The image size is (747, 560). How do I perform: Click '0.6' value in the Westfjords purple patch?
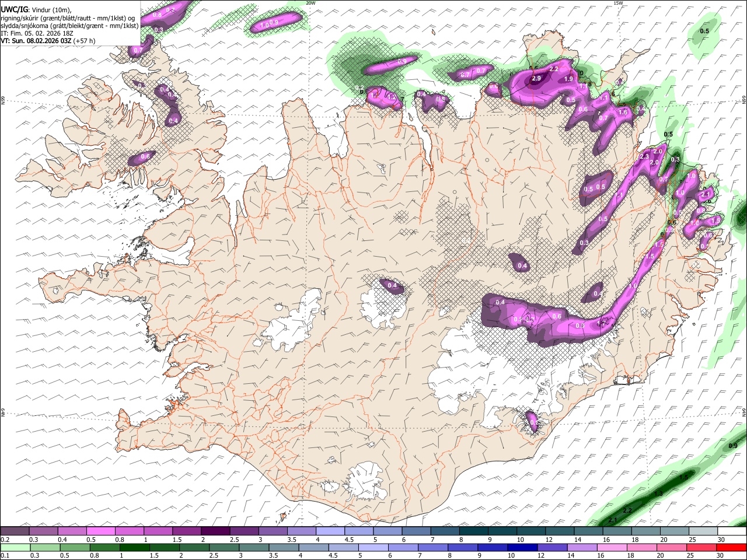[x=145, y=156]
